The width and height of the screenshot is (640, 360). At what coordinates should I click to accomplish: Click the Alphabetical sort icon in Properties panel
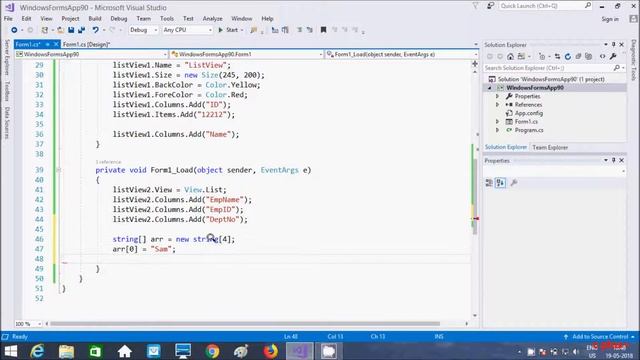(500, 182)
